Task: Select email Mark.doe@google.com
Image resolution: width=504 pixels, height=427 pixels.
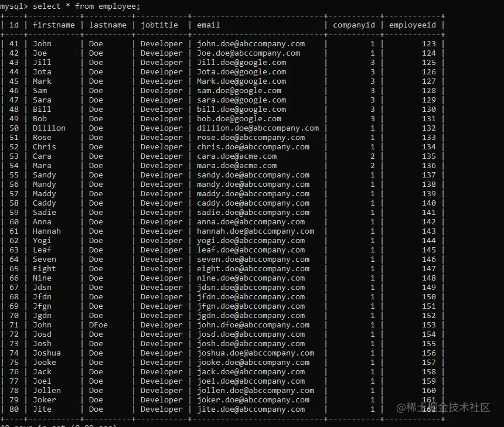Action: coord(241,81)
